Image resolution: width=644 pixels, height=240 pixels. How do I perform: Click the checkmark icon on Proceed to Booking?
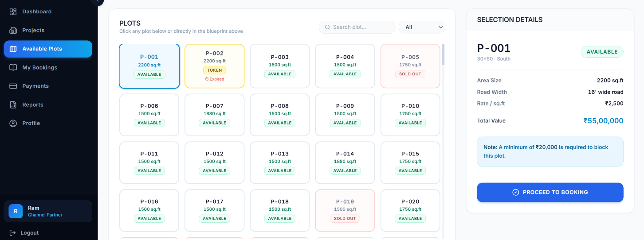515,192
